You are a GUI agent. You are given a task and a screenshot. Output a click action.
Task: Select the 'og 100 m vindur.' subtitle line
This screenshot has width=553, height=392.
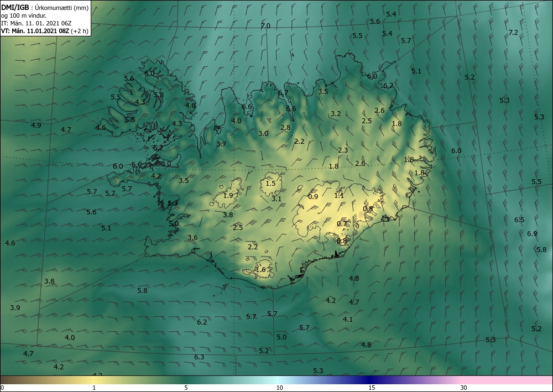24,15
